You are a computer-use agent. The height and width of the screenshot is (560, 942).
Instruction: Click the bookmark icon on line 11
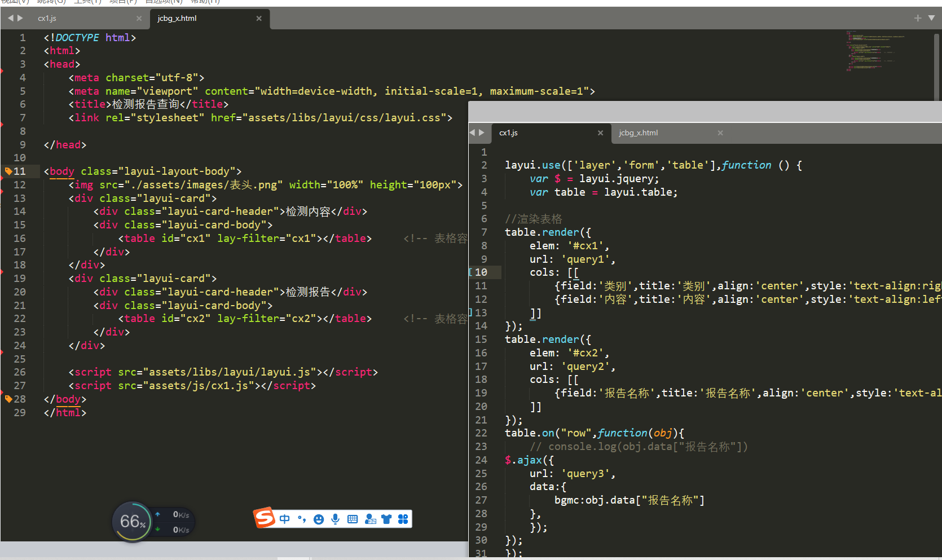tap(8, 171)
